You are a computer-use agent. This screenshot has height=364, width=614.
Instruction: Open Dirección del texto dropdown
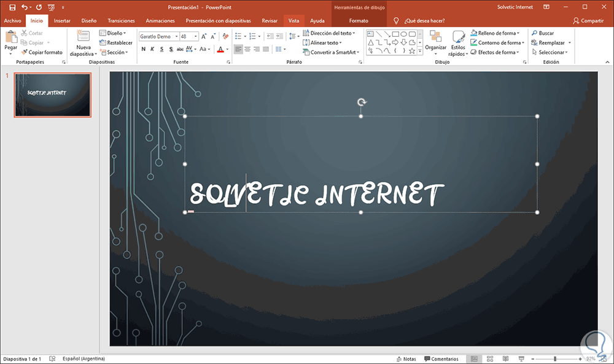pos(329,33)
